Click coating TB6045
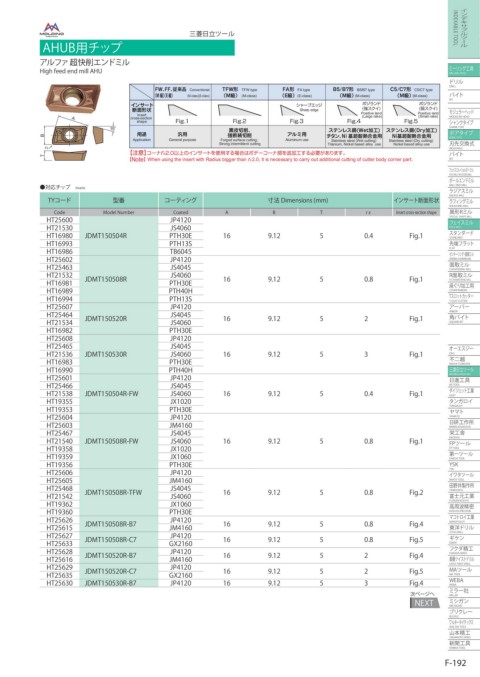Image resolution: width=480 pixels, height=677 pixels. 180,251
